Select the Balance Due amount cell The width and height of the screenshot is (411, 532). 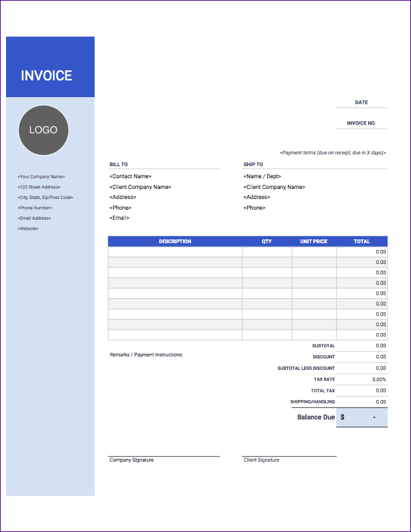362,417
